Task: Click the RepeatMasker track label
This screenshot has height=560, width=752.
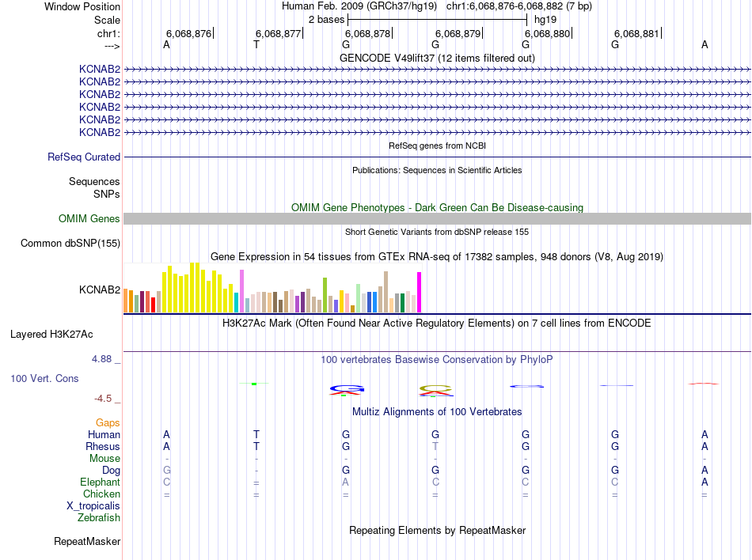Action: tap(87, 541)
